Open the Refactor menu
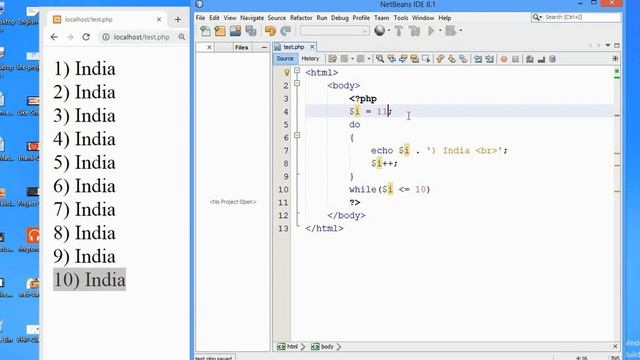This screenshot has width=640, height=360. pos(301,18)
